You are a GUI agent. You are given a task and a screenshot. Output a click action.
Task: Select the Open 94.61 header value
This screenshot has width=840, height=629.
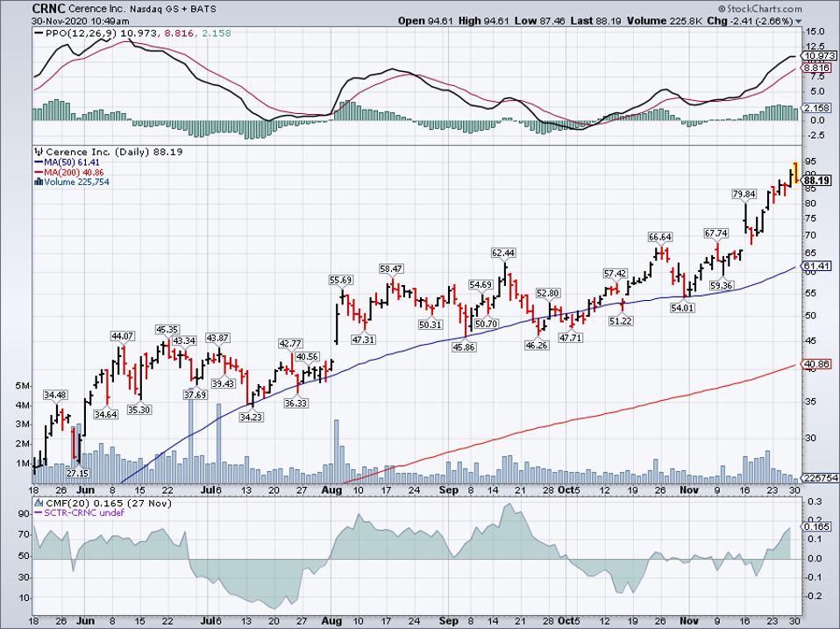[426, 21]
